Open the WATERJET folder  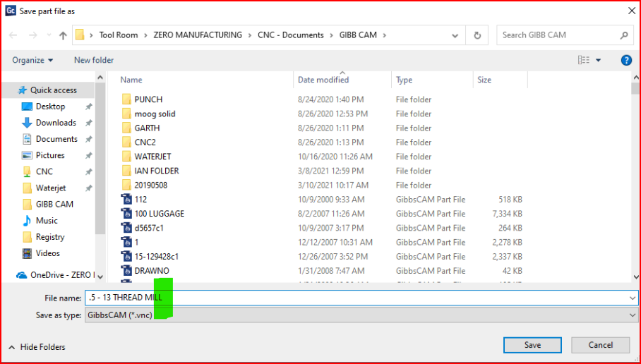152,157
